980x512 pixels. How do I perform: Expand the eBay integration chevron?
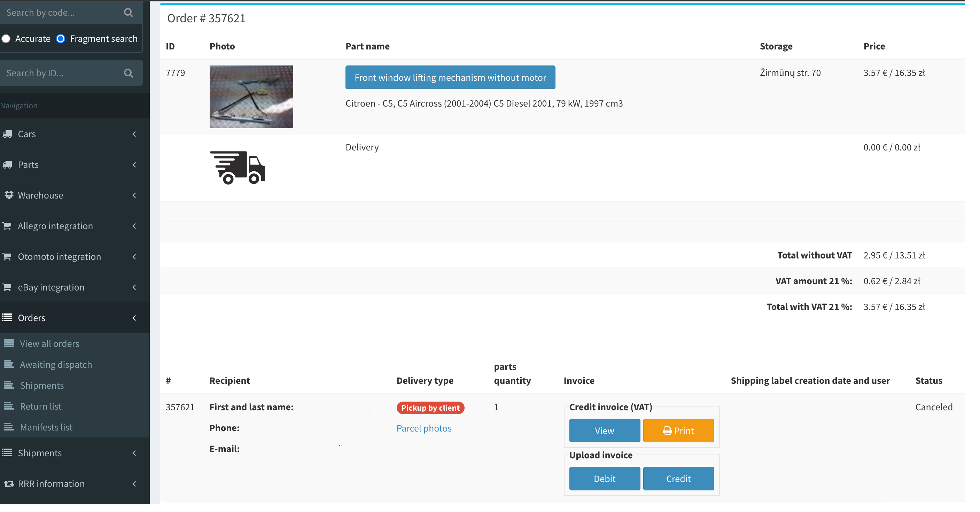134,287
